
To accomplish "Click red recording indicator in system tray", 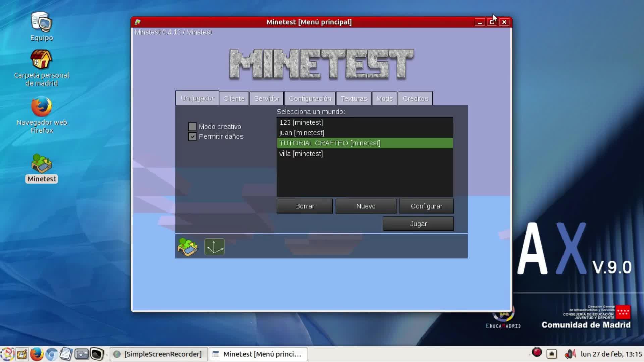I will 537,353.
